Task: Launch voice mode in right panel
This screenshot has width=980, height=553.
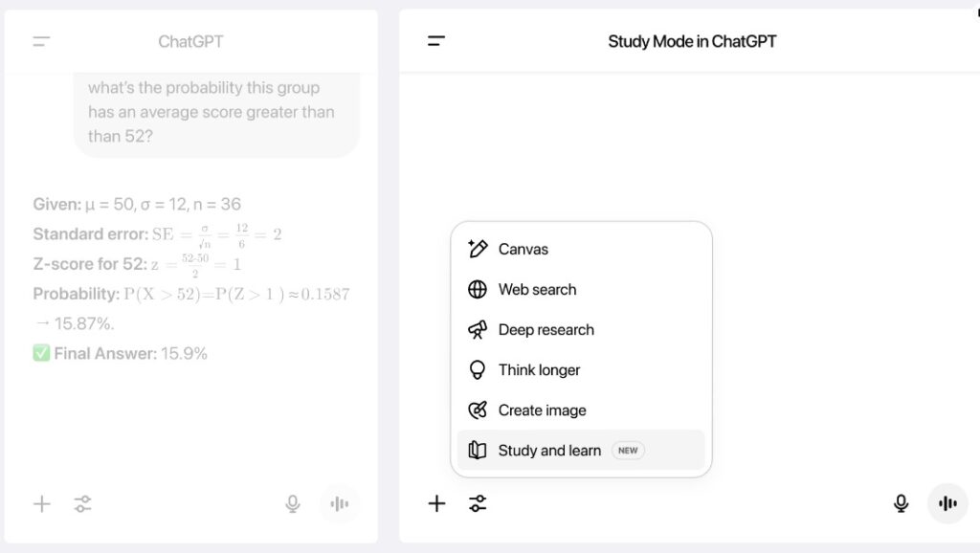Action: coord(947,503)
